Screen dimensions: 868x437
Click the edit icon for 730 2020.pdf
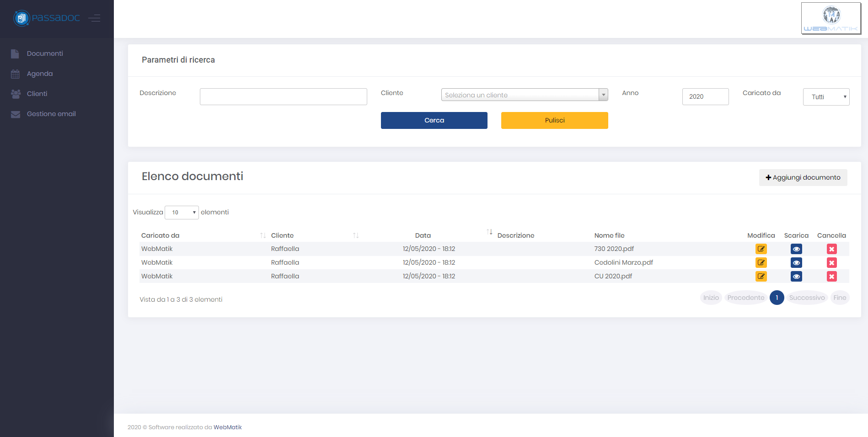click(x=761, y=249)
